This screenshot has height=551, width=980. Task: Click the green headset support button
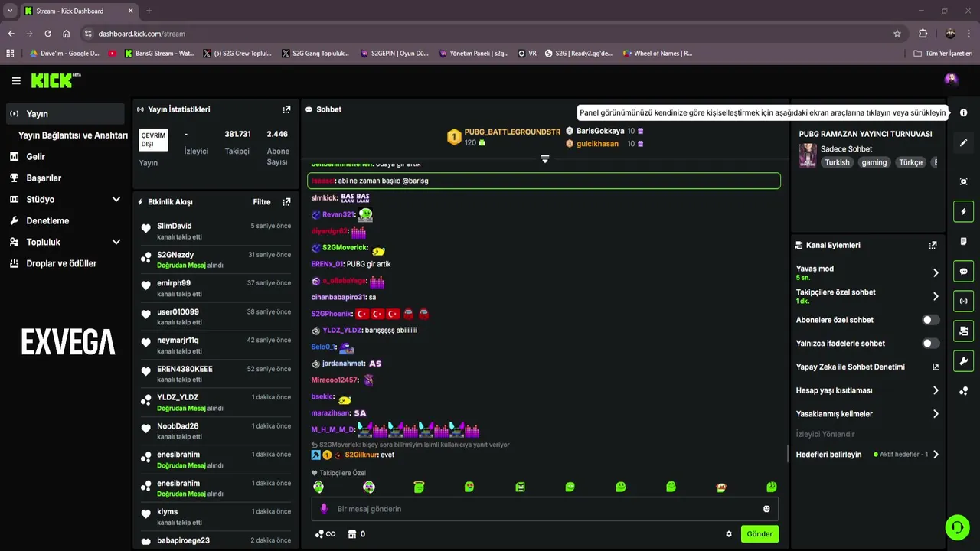[x=957, y=527]
